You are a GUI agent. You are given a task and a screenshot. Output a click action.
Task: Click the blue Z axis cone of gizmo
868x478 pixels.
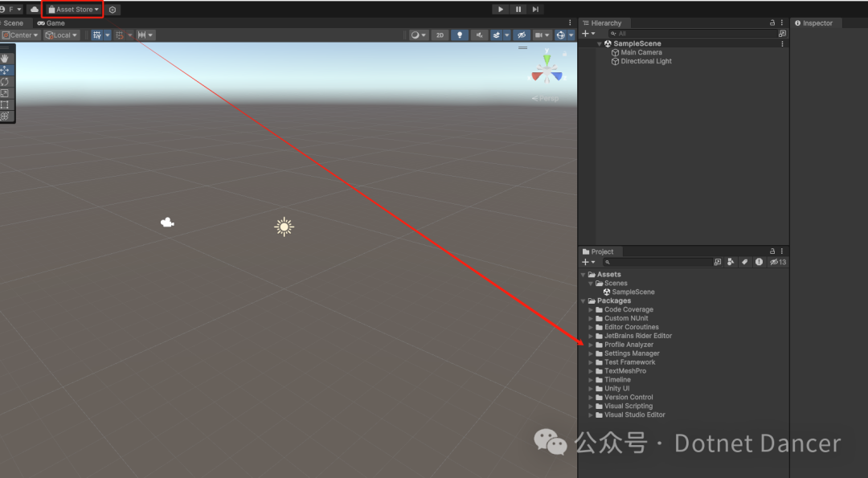[556, 76]
